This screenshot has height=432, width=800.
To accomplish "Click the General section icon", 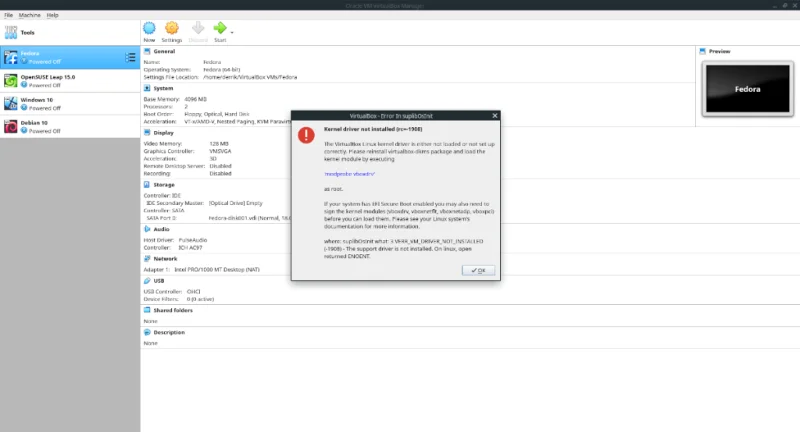I will pos(147,51).
